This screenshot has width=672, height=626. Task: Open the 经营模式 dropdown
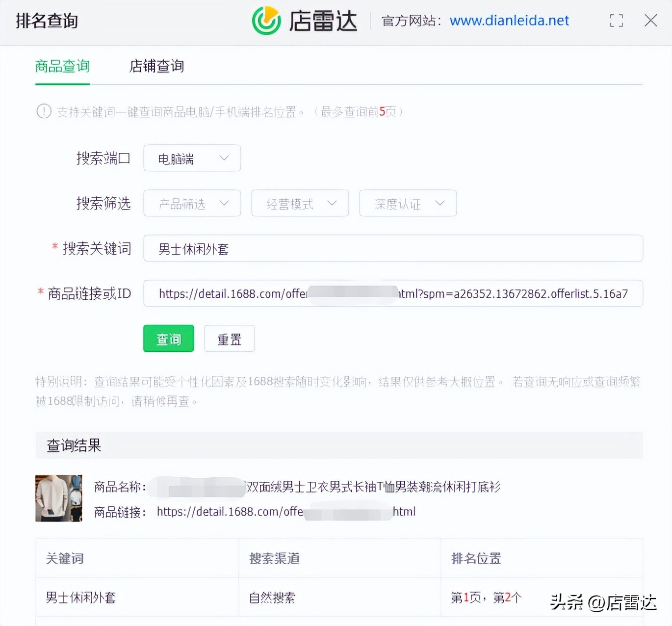[300, 203]
